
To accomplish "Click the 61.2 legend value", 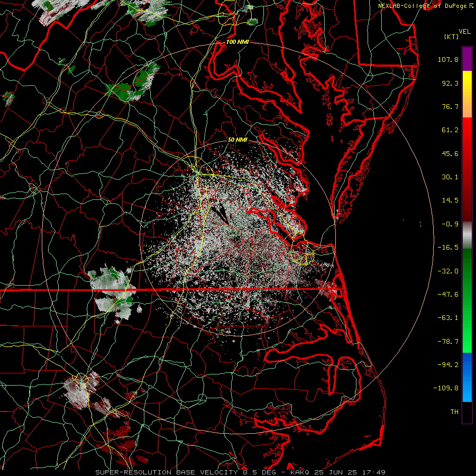I will coord(450,130).
